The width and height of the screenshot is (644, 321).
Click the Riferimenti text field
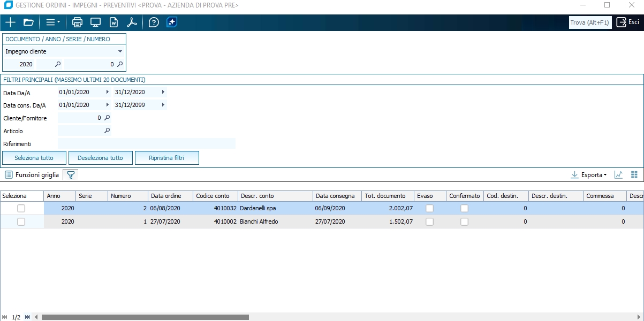(x=147, y=143)
